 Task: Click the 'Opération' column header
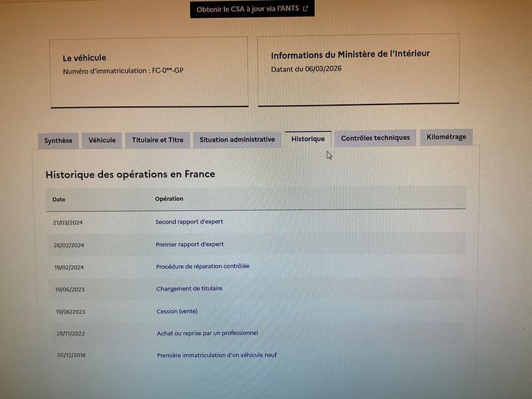(x=169, y=199)
